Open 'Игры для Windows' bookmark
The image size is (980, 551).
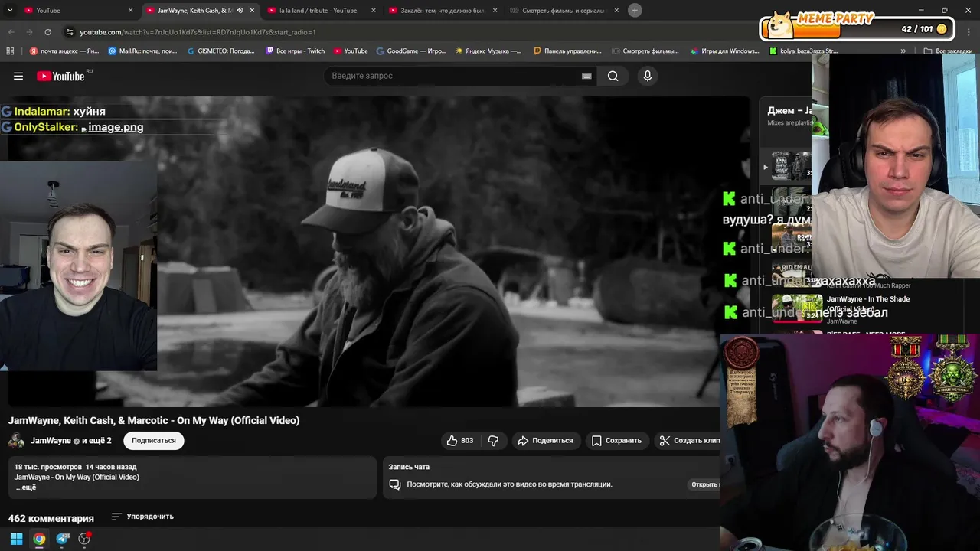[x=724, y=51]
